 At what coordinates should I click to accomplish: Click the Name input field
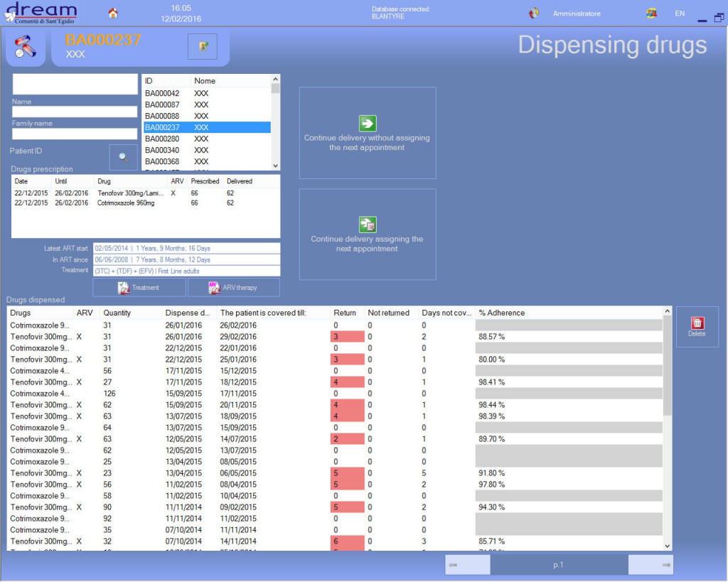coord(75,112)
